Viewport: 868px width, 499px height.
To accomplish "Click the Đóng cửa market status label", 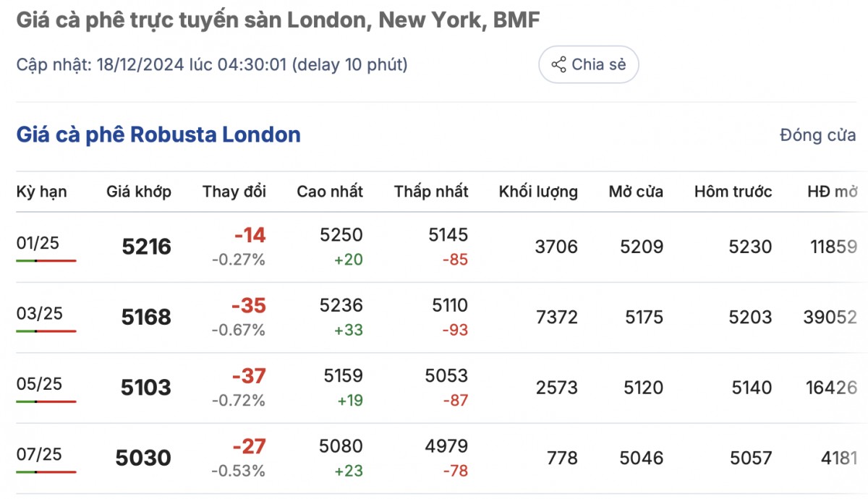I will pyautogui.click(x=817, y=135).
